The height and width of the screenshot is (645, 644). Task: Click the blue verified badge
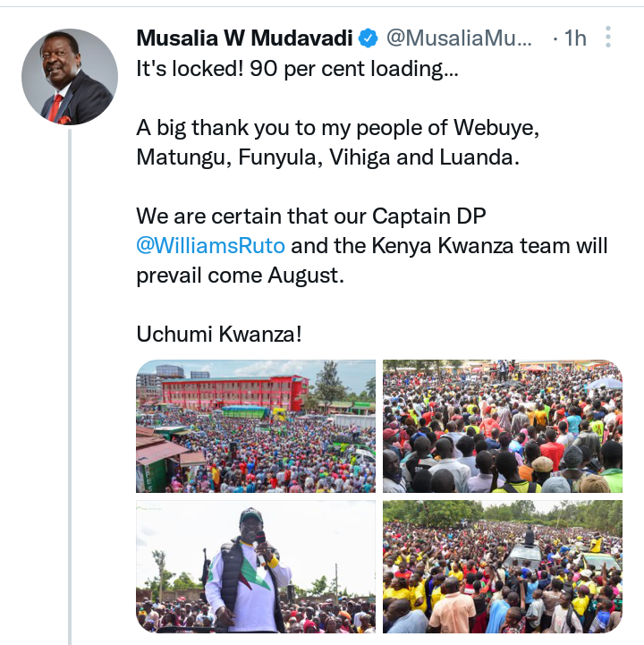368,38
